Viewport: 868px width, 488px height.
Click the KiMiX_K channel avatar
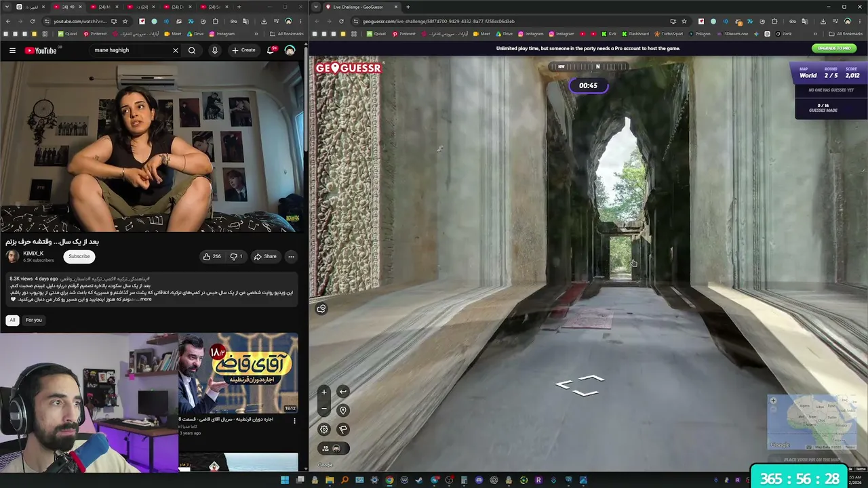(12, 256)
